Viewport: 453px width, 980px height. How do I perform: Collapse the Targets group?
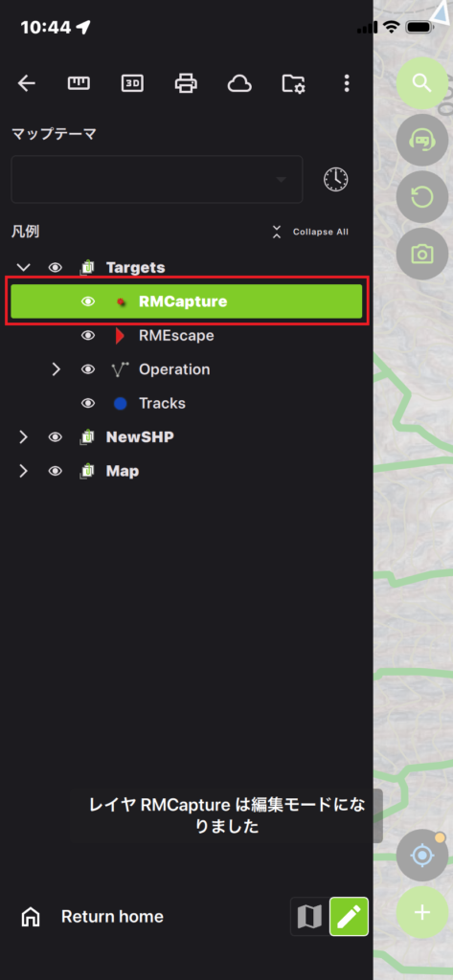[x=24, y=268]
